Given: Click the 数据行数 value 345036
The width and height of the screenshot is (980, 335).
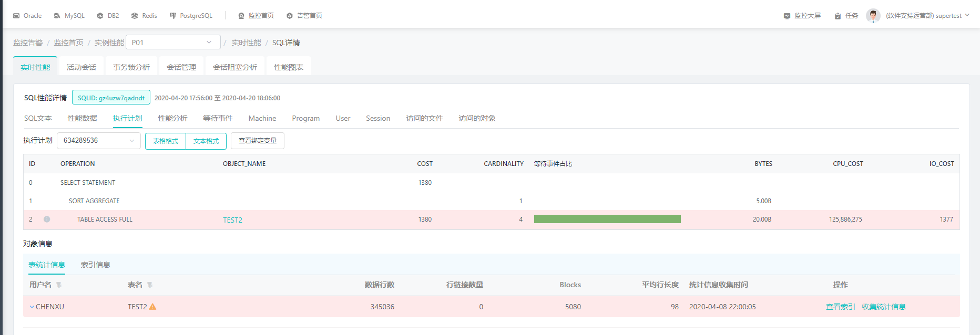Looking at the screenshot, I should [382, 307].
